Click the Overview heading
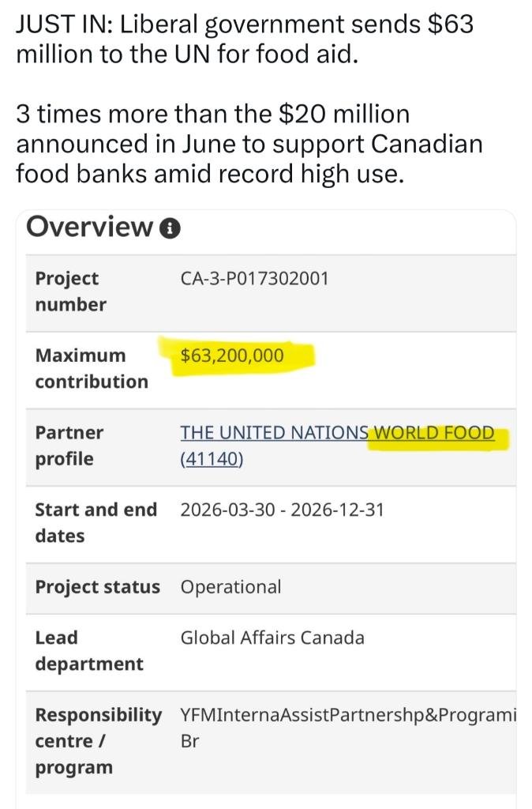Screen dimensions: 532x809 (90, 227)
